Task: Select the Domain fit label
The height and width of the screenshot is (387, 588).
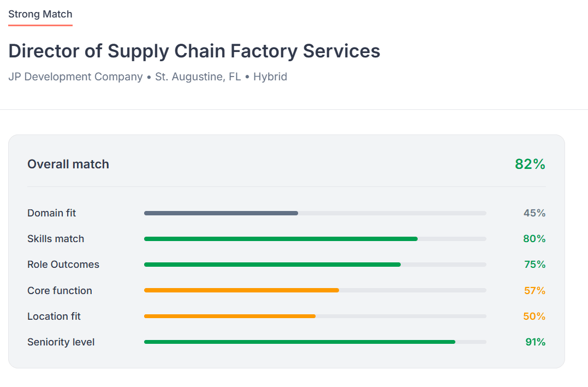Action: pos(52,213)
